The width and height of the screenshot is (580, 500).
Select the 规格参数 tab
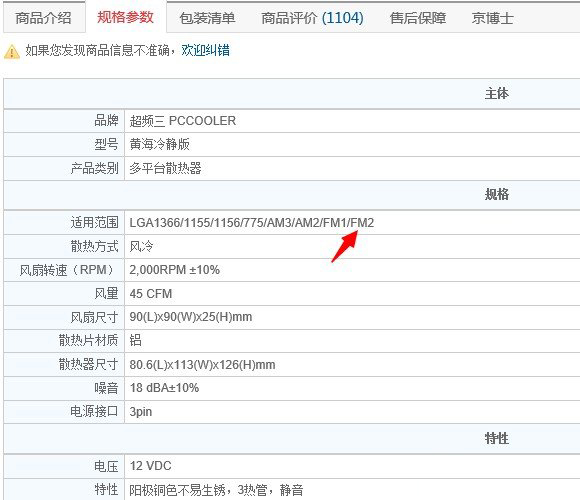(x=125, y=17)
